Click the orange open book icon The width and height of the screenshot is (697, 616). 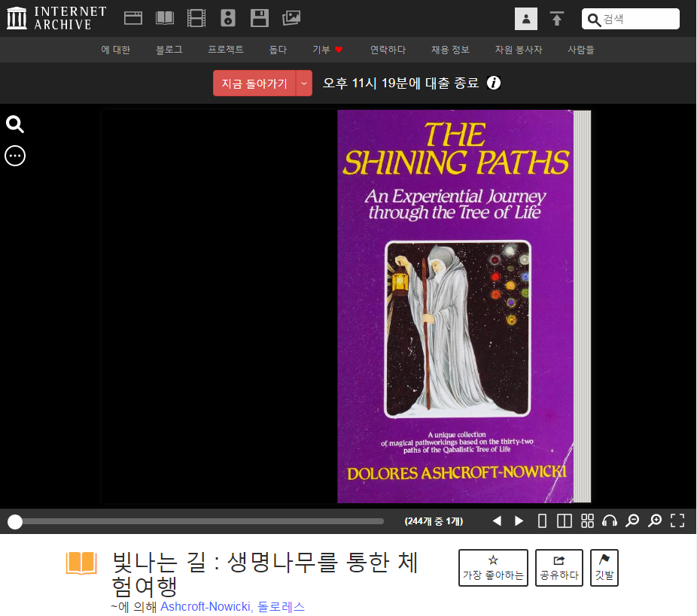point(81,563)
